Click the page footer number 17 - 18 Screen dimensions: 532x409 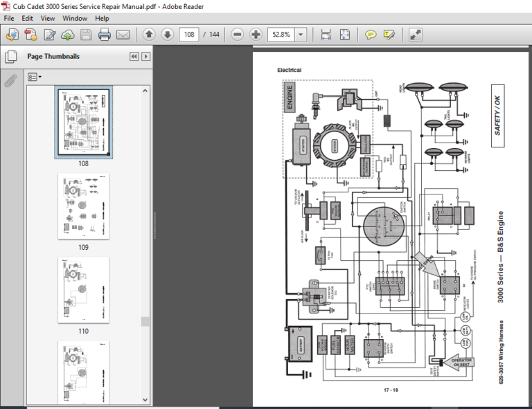click(x=391, y=390)
